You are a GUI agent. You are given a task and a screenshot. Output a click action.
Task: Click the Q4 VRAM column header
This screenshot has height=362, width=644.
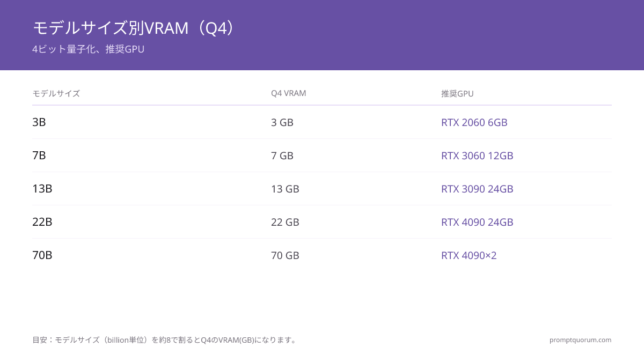pos(289,93)
